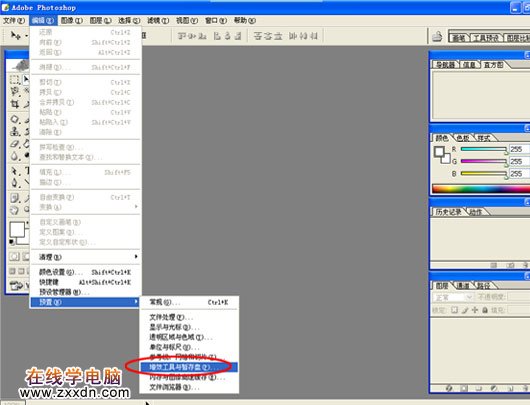Screen dimensions: 530x405
Task: Click the History panel trash icon
Action: point(526,265)
